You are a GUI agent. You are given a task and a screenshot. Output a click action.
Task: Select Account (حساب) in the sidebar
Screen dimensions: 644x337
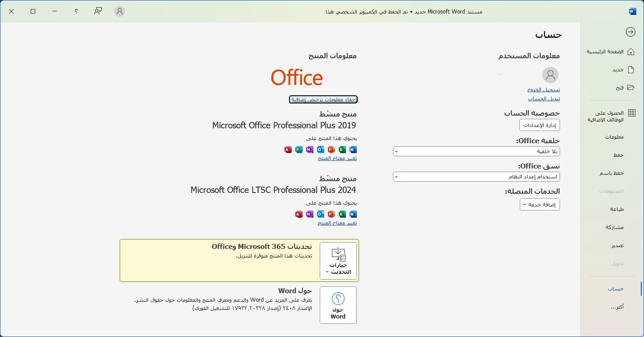click(616, 289)
